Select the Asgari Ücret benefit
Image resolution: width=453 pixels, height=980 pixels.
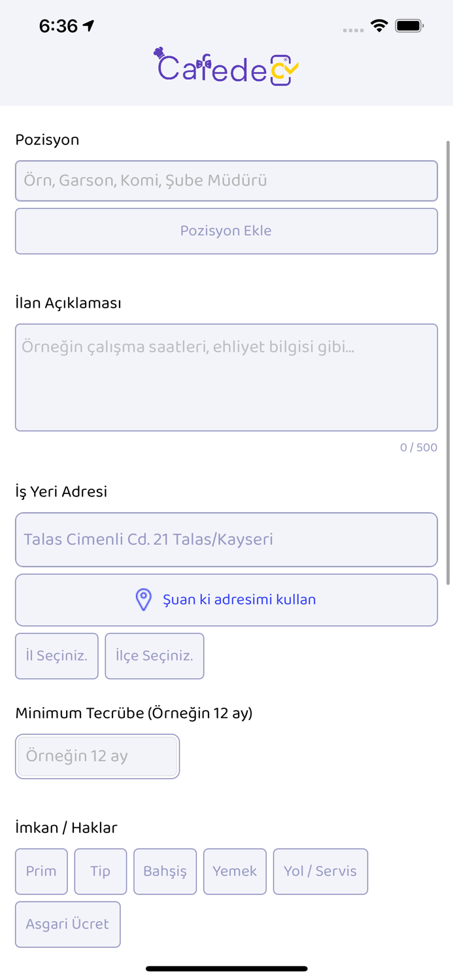(x=67, y=924)
